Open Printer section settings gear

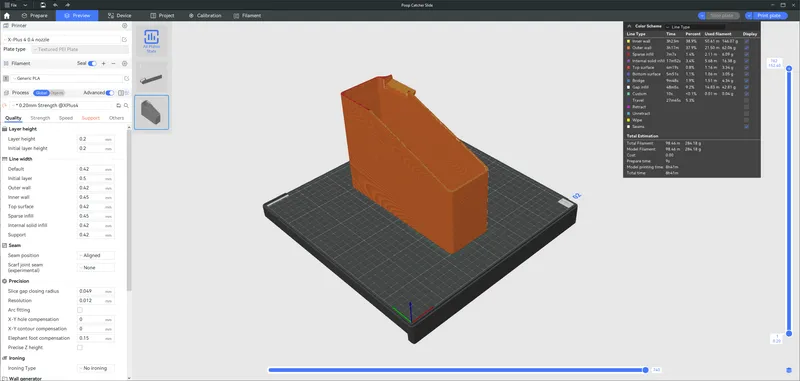124,26
